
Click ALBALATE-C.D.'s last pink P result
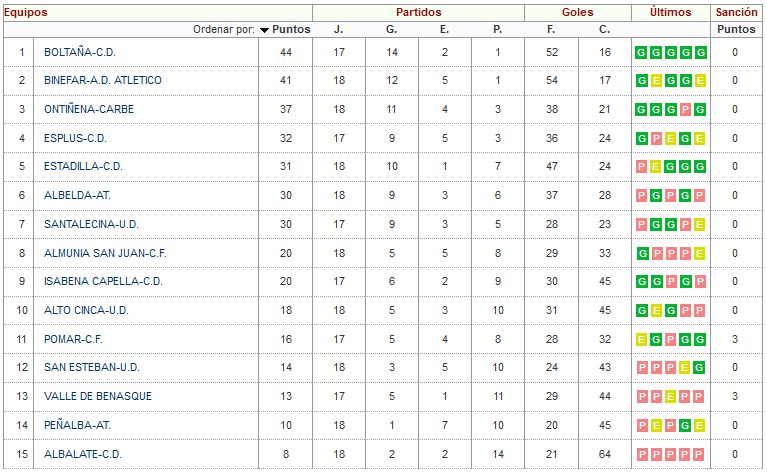[700, 454]
